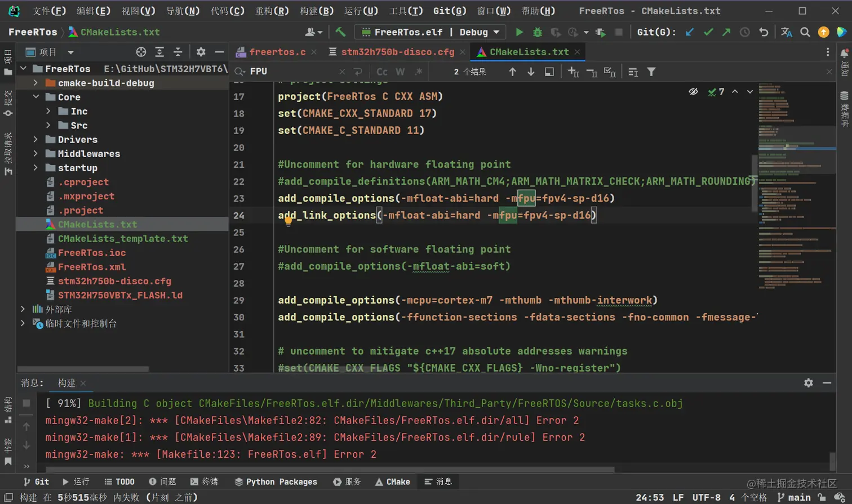Click the build output horizontal scrollbar
Viewport: 852px width, 504px height.
[x=330, y=469]
